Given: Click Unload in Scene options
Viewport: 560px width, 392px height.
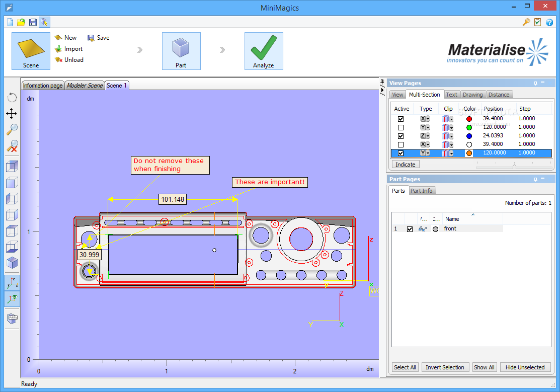Looking at the screenshot, I should tap(69, 60).
